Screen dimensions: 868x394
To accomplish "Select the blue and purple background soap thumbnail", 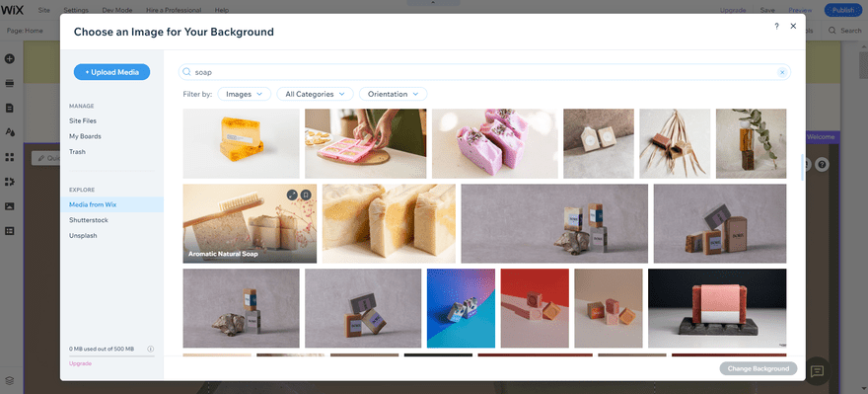I will coord(461,308).
